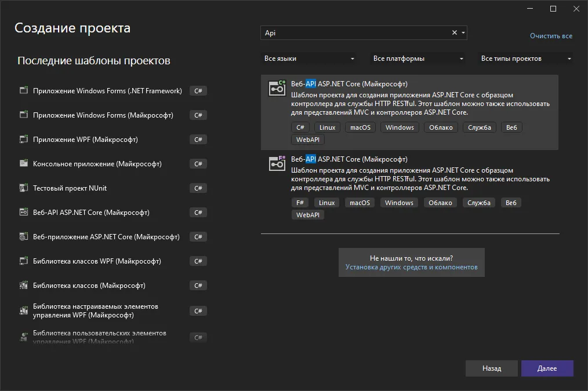Click the Тестовый проект NUnit icon
Image resolution: width=588 pixels, height=391 pixels.
[24, 188]
